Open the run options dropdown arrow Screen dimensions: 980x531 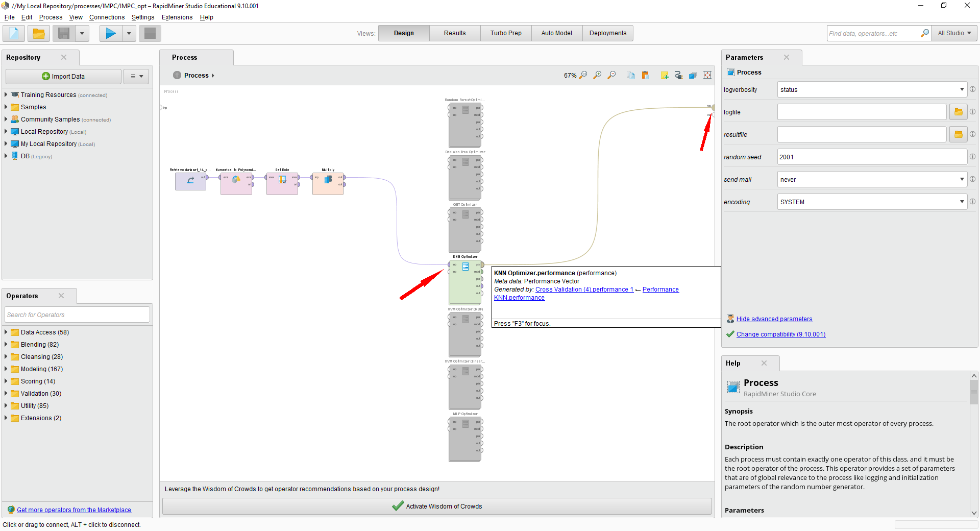pyautogui.click(x=129, y=34)
